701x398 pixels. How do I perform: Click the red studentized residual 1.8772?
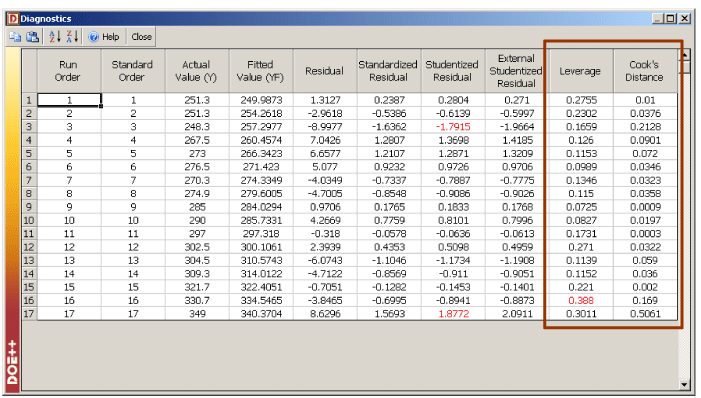pos(453,313)
